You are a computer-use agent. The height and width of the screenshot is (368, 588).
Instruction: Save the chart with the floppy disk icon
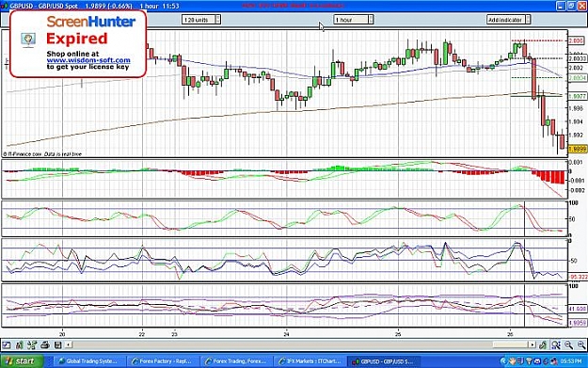click(57, 344)
